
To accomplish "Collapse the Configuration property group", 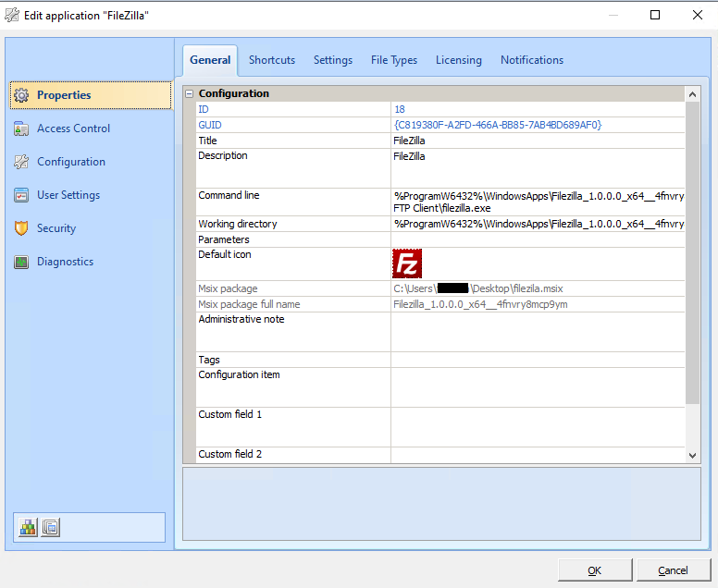I will click(190, 93).
